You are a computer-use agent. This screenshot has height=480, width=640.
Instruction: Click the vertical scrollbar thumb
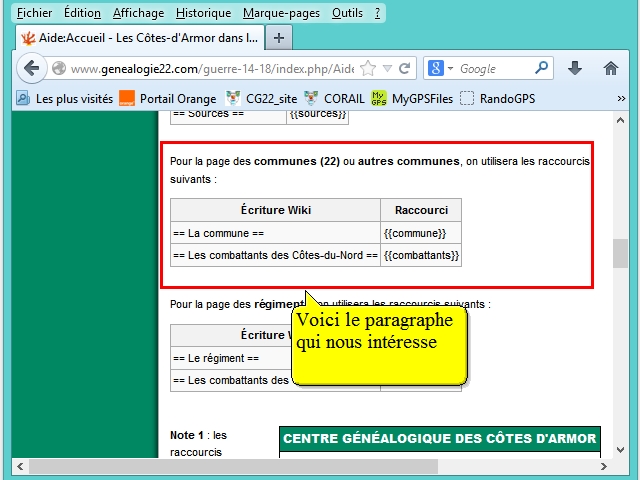pos(620,253)
